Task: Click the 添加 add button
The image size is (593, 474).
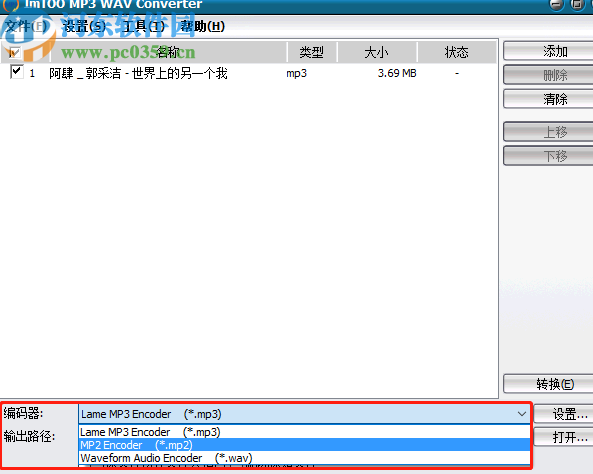Action: (x=548, y=51)
